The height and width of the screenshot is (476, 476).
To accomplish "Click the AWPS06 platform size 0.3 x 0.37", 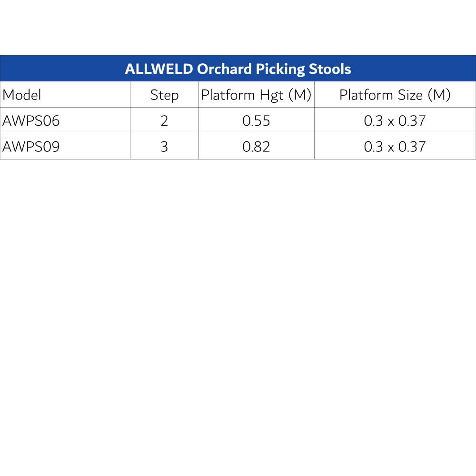I will (395, 121).
